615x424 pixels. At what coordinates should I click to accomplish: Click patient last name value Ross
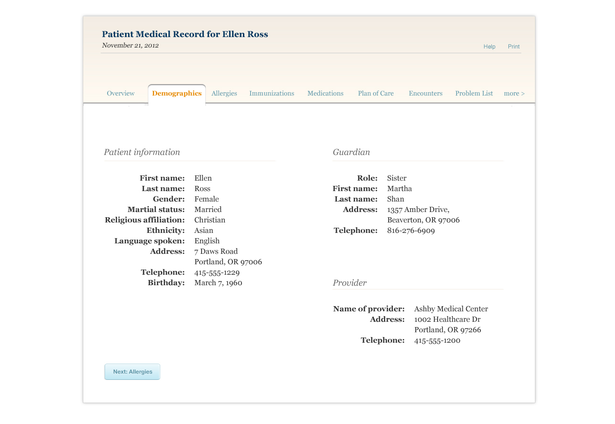(202, 189)
